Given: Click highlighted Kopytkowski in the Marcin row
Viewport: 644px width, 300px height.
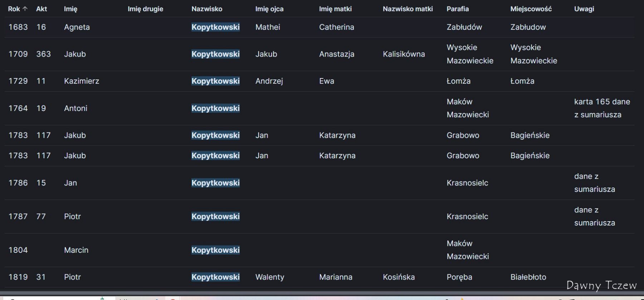Looking at the screenshot, I should click(215, 250).
